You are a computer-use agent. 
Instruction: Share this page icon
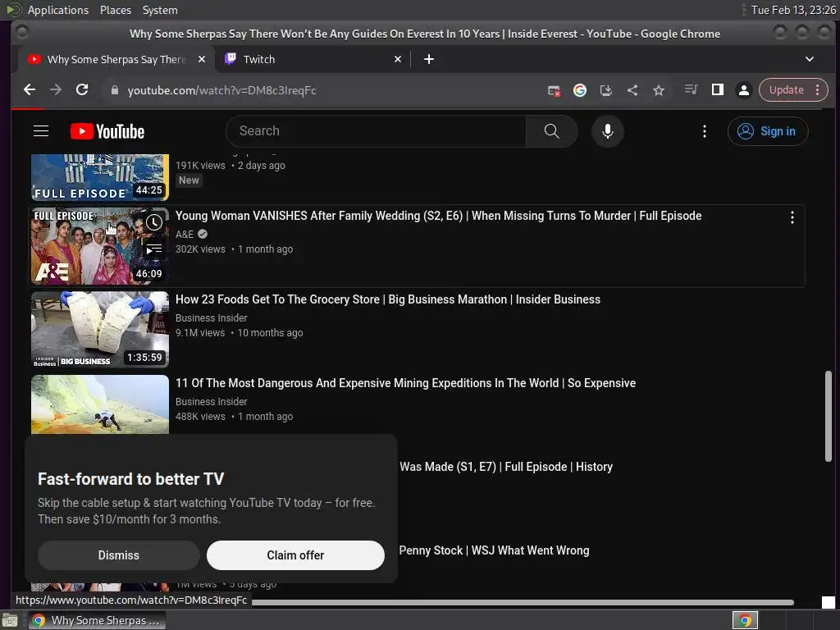(x=632, y=90)
